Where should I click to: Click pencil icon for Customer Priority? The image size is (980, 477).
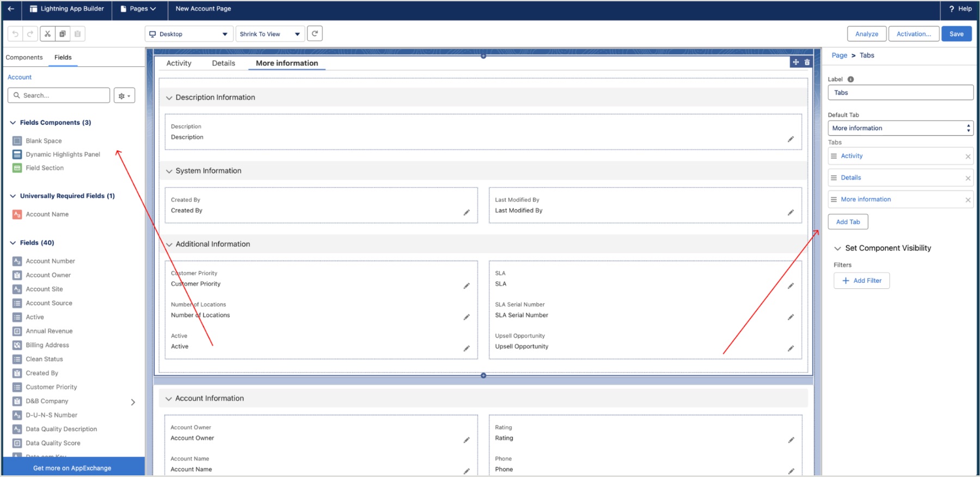click(x=467, y=286)
